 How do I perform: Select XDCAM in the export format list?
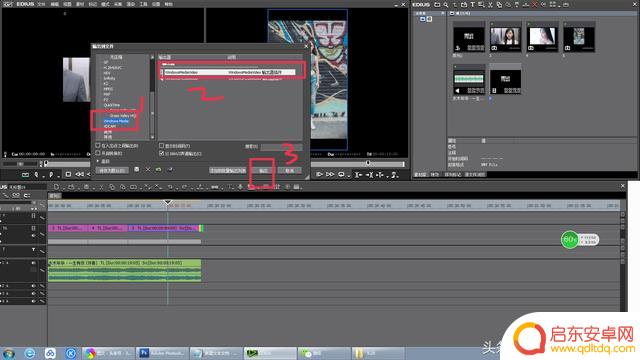[x=110, y=127]
